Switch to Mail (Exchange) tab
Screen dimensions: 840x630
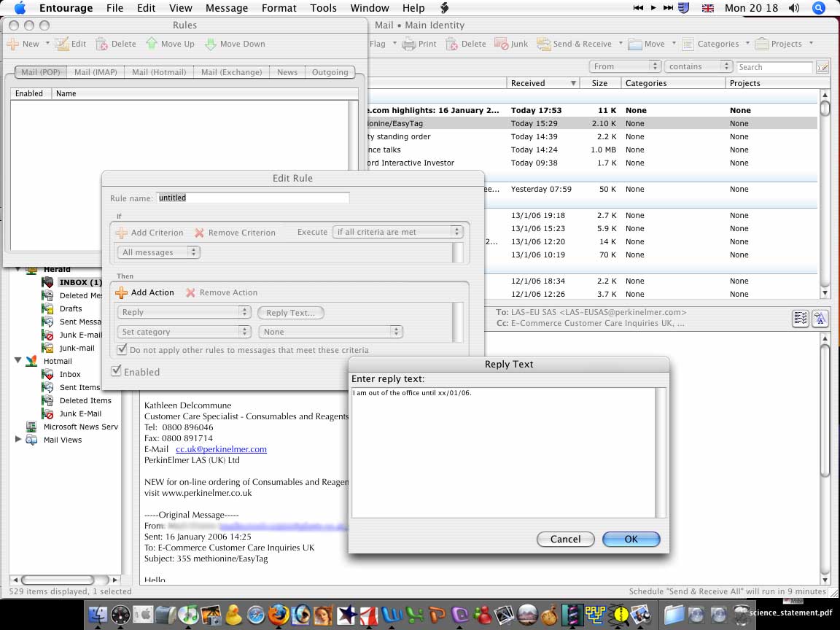(231, 72)
